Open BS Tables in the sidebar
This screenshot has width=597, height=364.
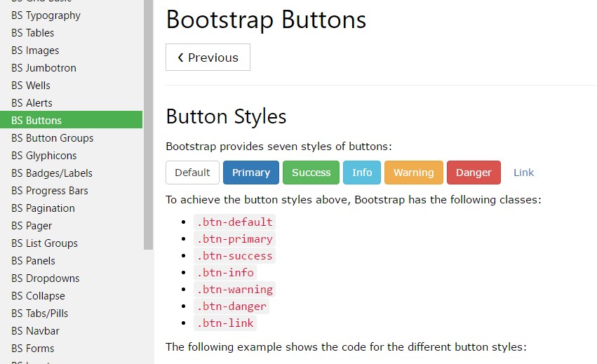[x=71, y=33]
